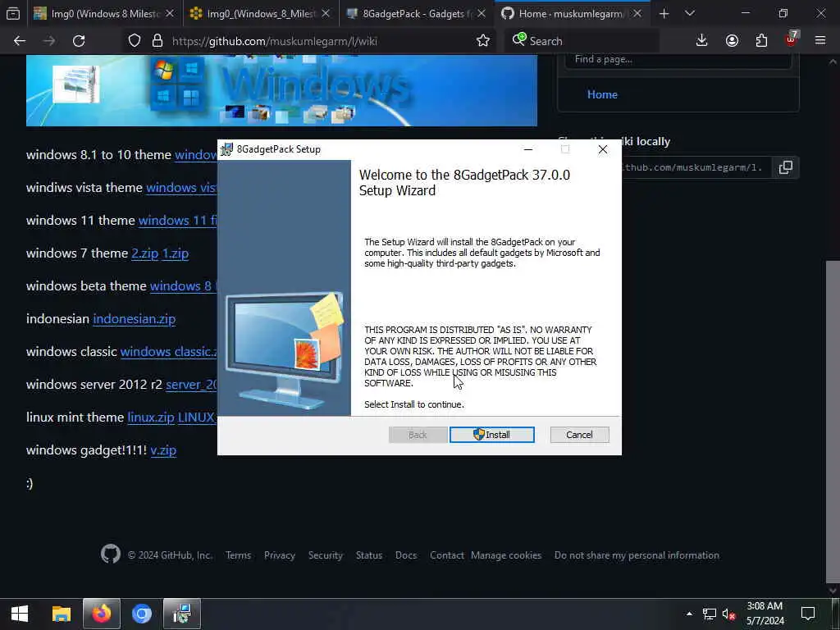
Task: Close the Home - muskumlegarm tab
Action: tap(637, 14)
